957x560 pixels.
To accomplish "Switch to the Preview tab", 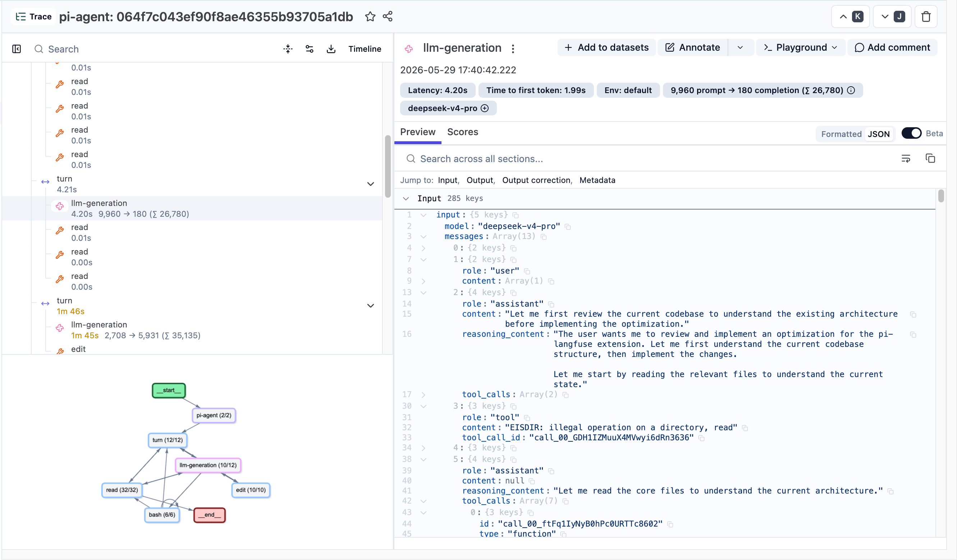I will coord(418,132).
